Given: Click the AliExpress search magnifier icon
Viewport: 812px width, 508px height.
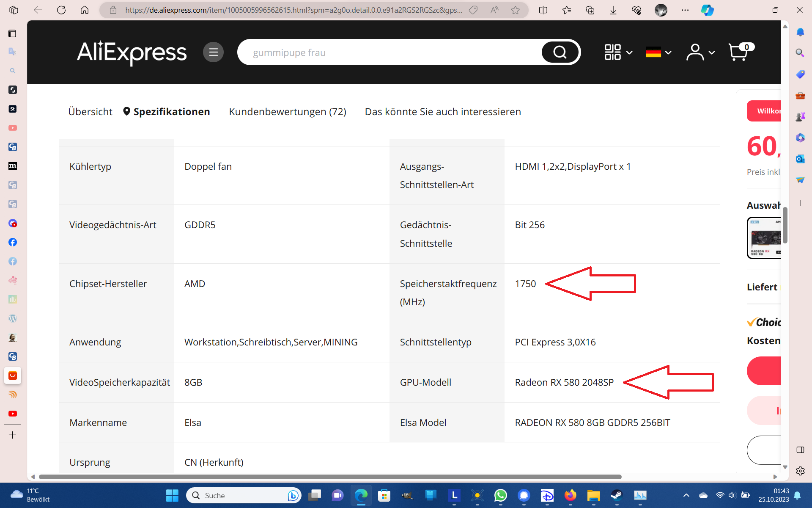Looking at the screenshot, I should pos(560,52).
